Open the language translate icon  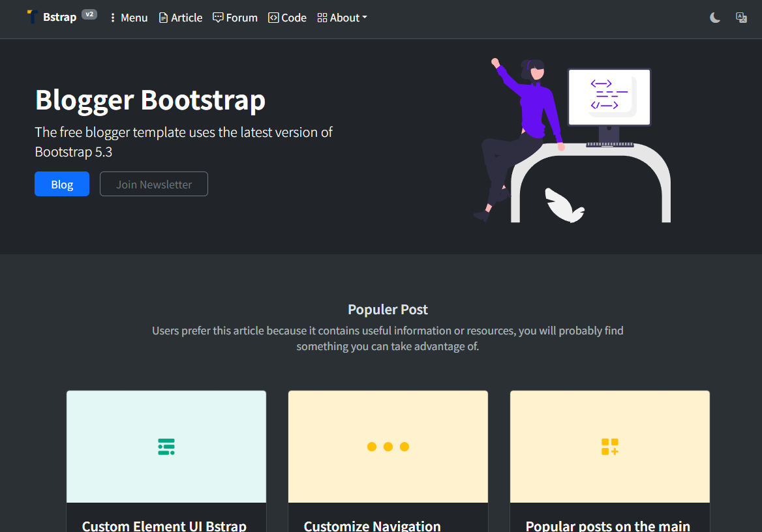(741, 18)
